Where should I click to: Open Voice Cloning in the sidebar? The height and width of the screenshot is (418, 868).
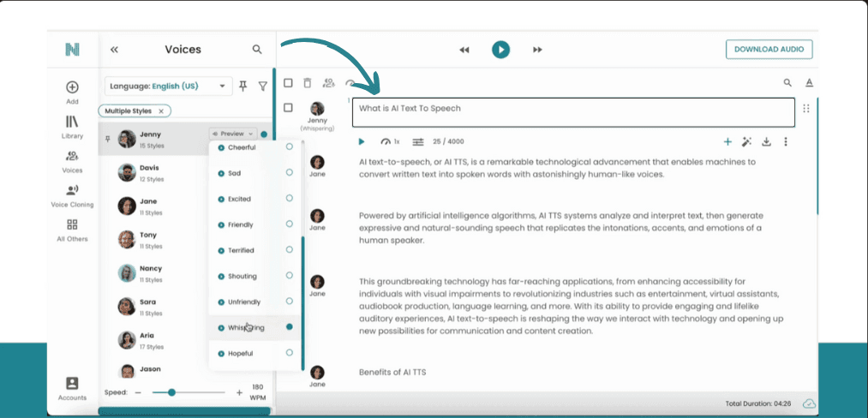[x=72, y=195]
